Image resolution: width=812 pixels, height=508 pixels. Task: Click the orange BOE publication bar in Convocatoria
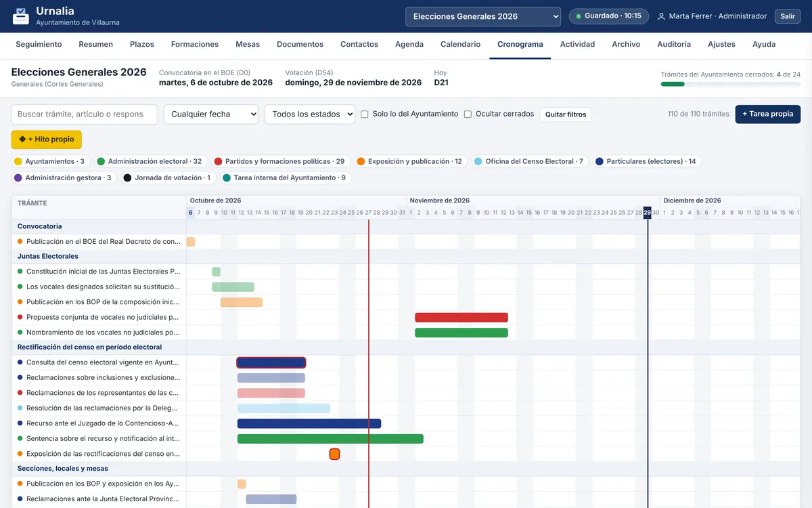click(191, 242)
